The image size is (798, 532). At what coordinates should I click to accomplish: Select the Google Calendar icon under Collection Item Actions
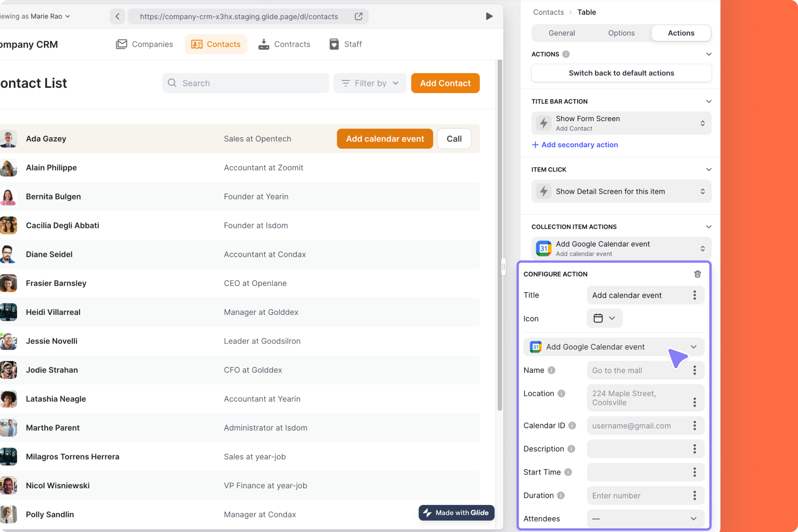point(543,248)
